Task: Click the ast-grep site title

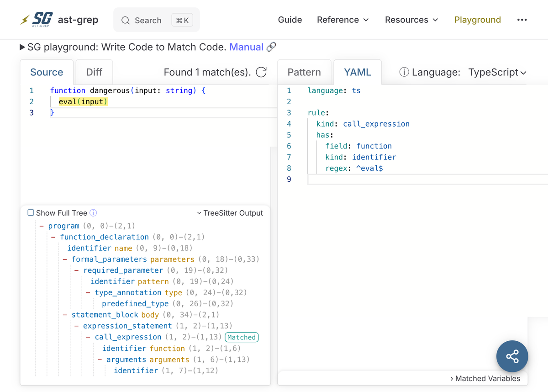Action: tap(78, 20)
